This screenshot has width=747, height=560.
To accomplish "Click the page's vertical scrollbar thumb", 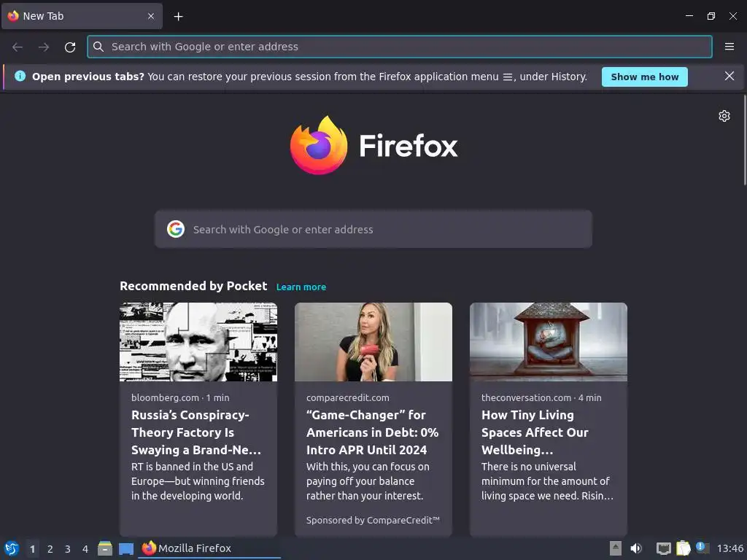I will (x=745, y=140).
